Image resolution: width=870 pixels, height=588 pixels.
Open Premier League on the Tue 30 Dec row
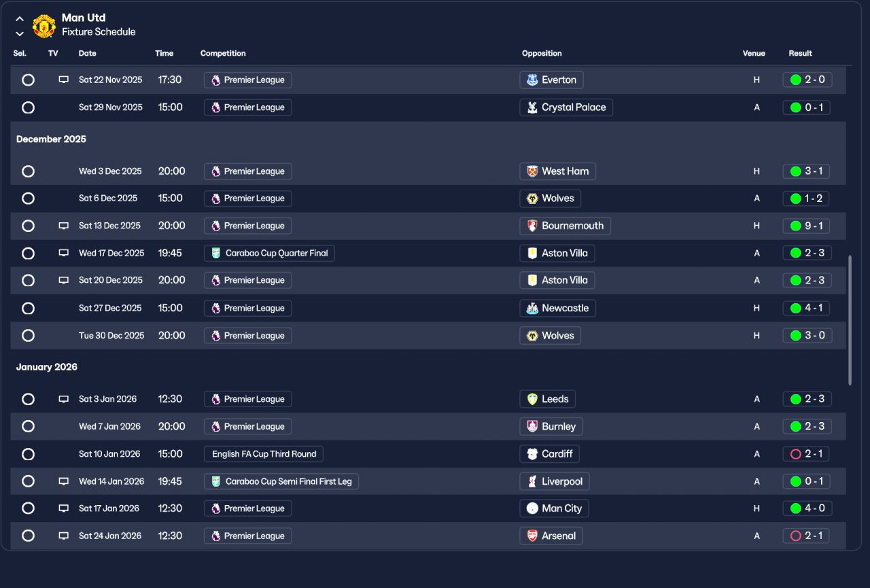pyautogui.click(x=248, y=335)
